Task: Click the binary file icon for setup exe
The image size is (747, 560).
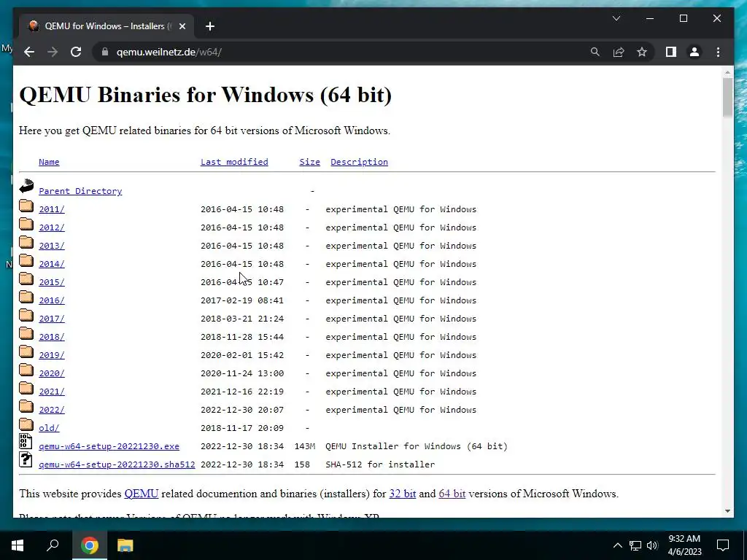Action: (x=26, y=441)
